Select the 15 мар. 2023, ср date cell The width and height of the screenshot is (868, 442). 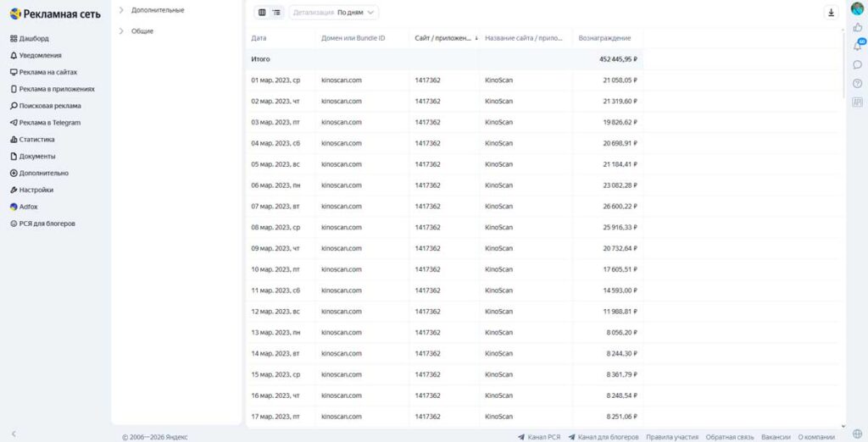pos(275,374)
